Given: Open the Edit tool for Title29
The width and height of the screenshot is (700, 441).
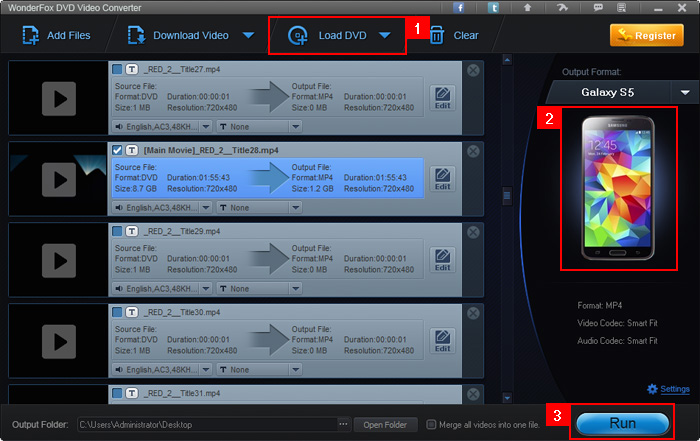Looking at the screenshot, I should [x=442, y=260].
